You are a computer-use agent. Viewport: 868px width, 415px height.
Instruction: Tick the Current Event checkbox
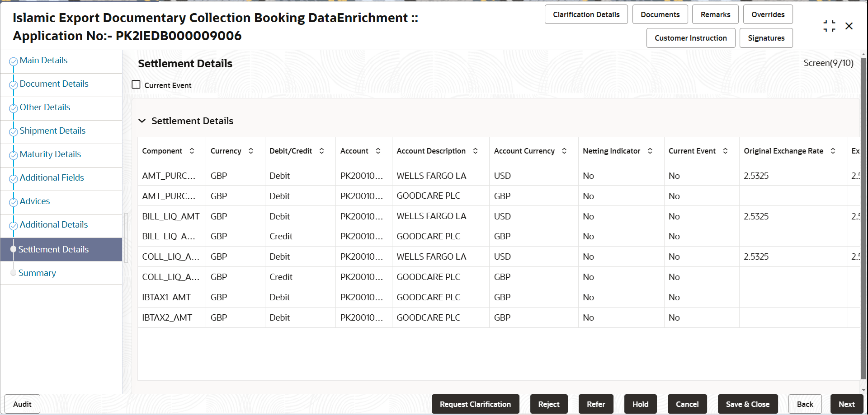(136, 84)
